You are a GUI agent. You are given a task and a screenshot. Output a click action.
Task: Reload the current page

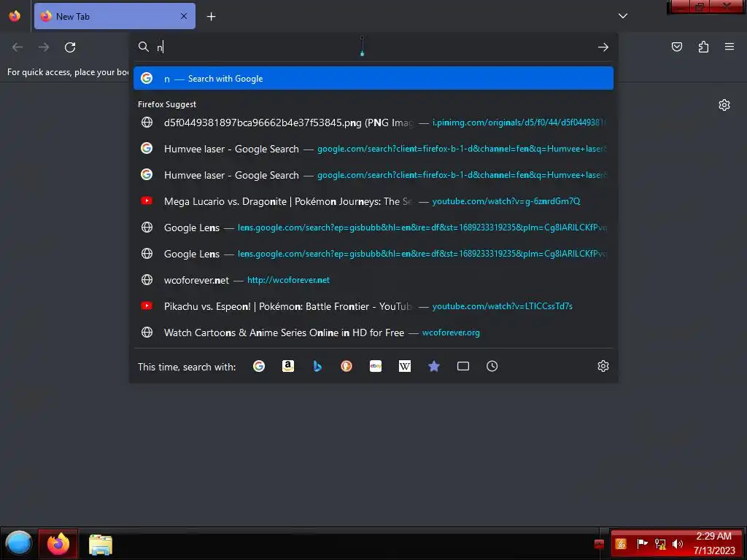click(x=70, y=47)
